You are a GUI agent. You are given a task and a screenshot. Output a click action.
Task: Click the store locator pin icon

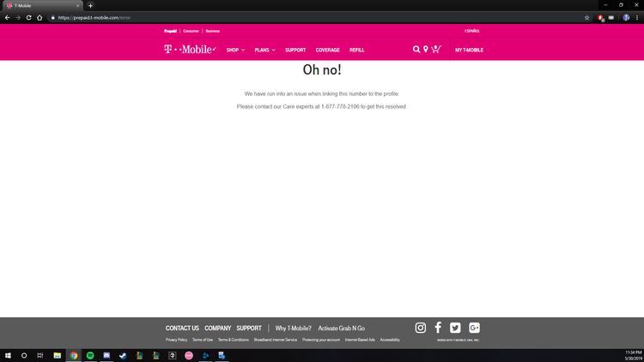point(426,49)
